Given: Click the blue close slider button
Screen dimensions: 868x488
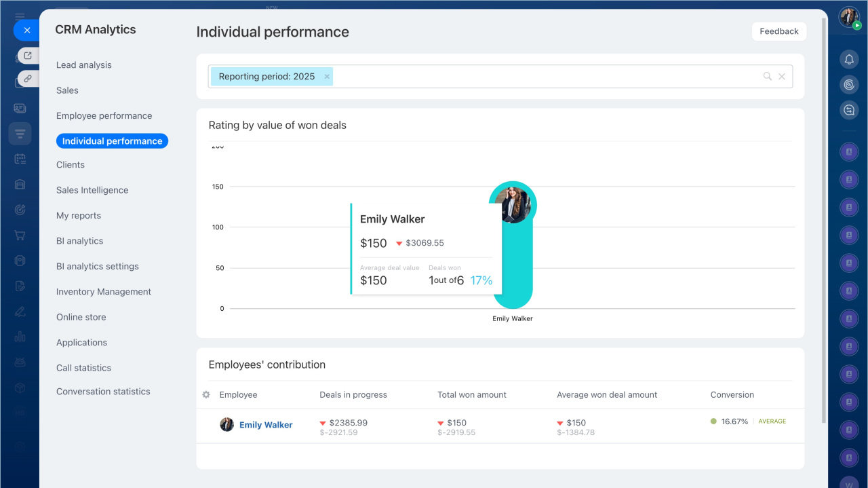Looking at the screenshot, I should tap(26, 31).
